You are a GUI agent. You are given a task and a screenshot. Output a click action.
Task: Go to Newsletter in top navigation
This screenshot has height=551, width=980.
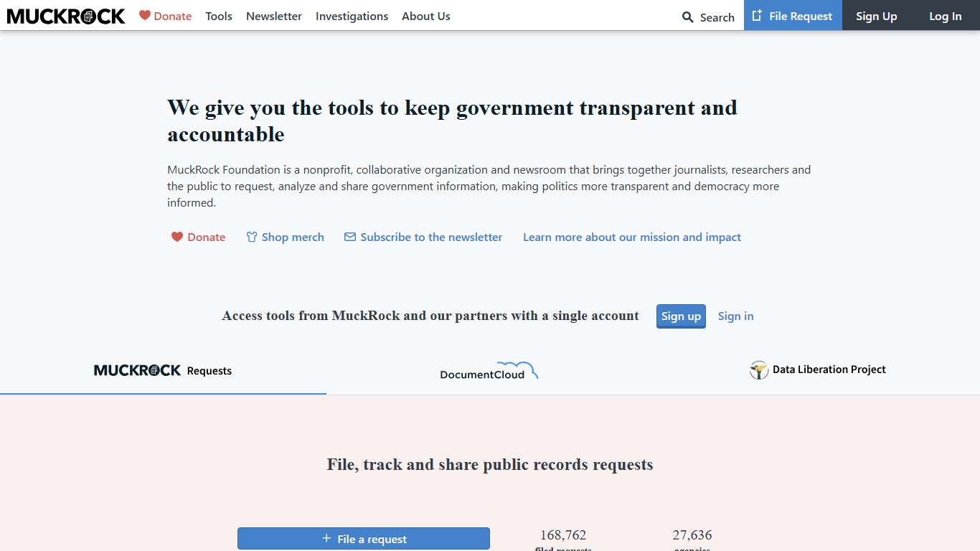click(274, 16)
